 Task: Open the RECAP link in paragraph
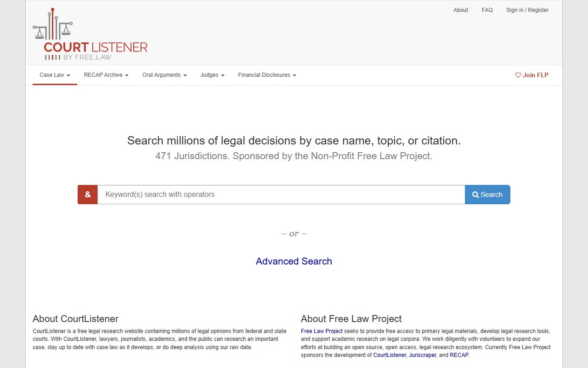[459, 355]
